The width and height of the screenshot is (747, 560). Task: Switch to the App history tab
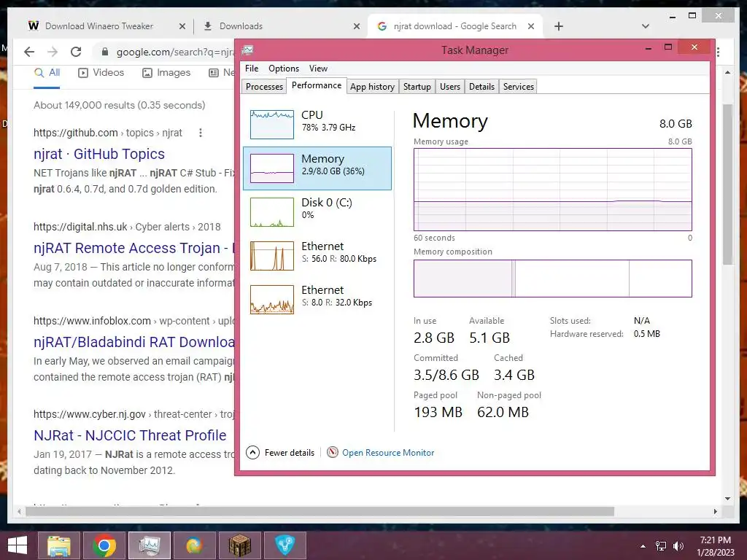coord(373,87)
